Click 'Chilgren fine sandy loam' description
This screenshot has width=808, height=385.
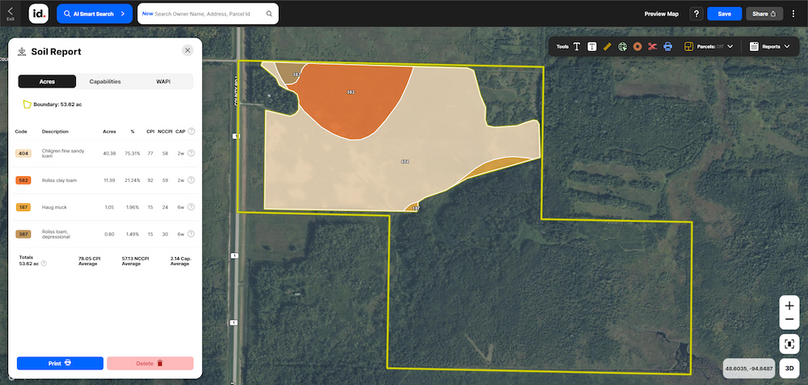pyautogui.click(x=63, y=153)
